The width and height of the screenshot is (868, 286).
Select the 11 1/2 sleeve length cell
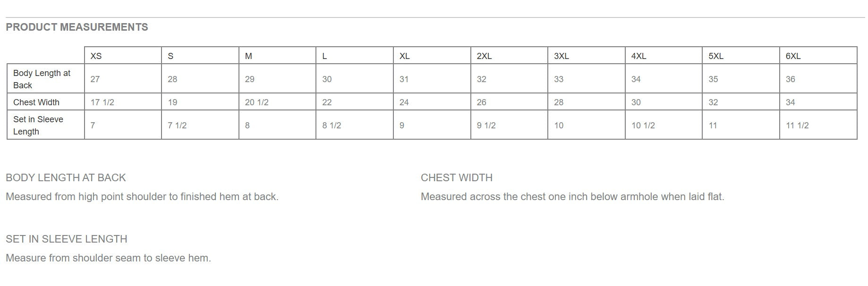[797, 125]
